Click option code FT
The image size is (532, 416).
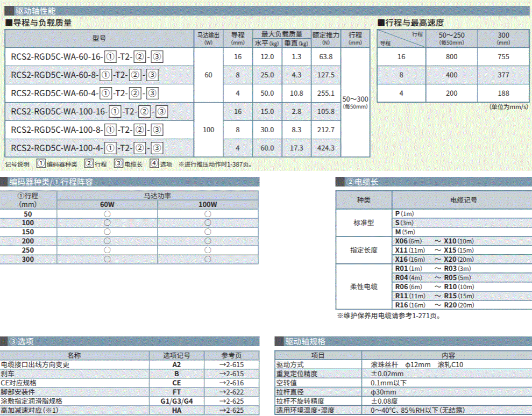click(x=176, y=392)
